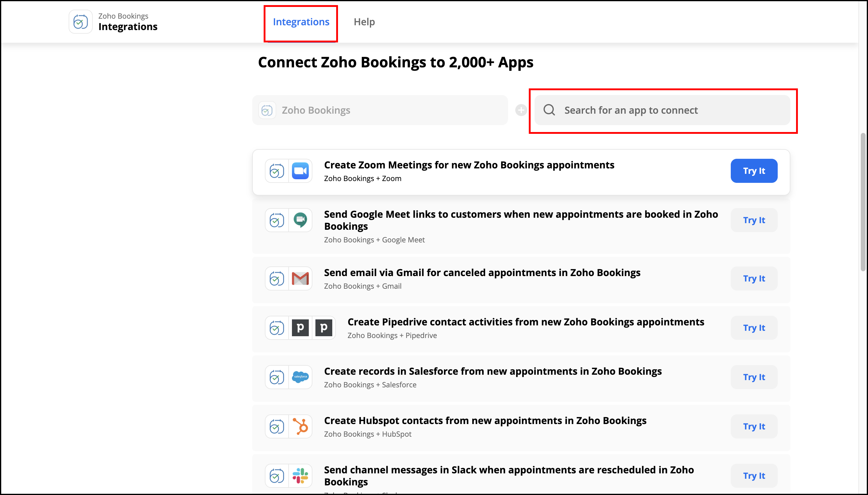Click the HubSpot sprocket icon
The height and width of the screenshot is (495, 868).
tap(300, 426)
